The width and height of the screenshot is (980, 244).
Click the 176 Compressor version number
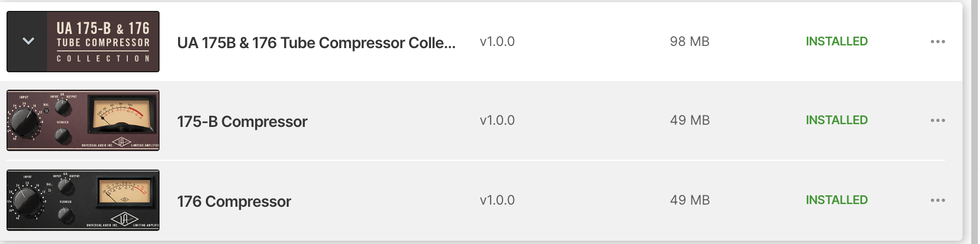click(x=497, y=200)
